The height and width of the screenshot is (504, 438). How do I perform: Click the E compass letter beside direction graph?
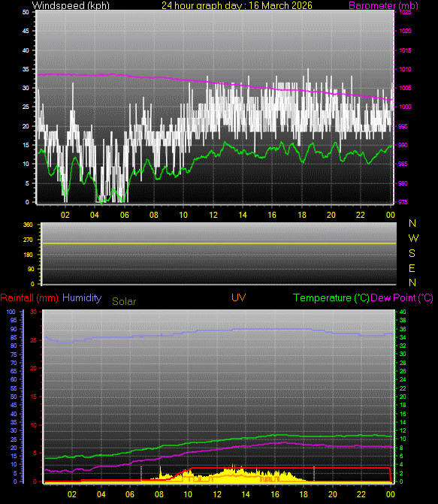pos(412,268)
